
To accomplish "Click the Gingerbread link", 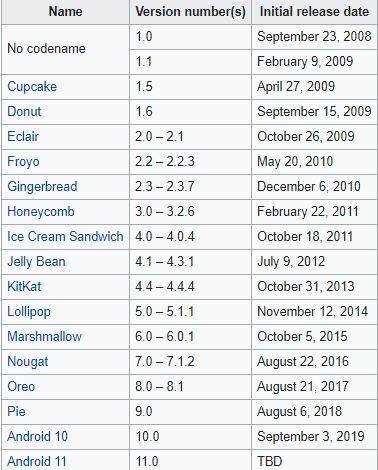I will pos(42,187).
